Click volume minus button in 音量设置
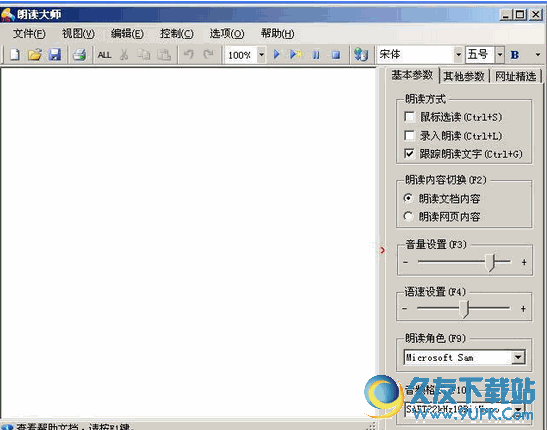This screenshot has width=547, height=430. pyautogui.click(x=405, y=262)
